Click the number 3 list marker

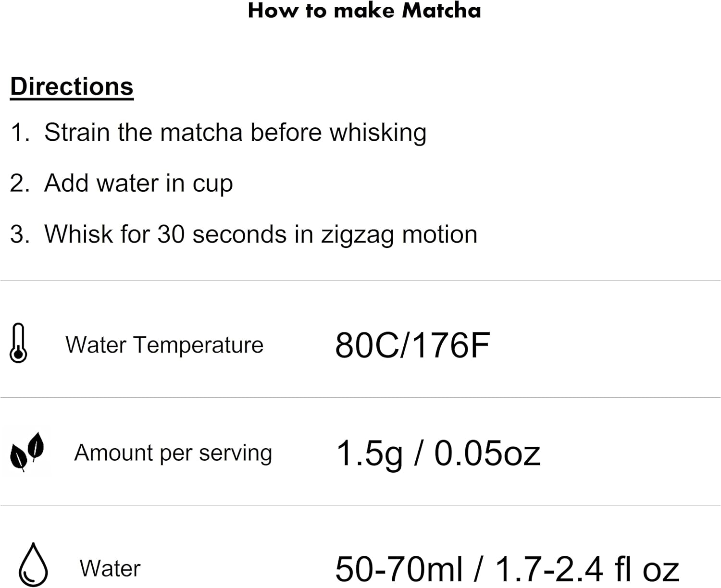point(19,234)
